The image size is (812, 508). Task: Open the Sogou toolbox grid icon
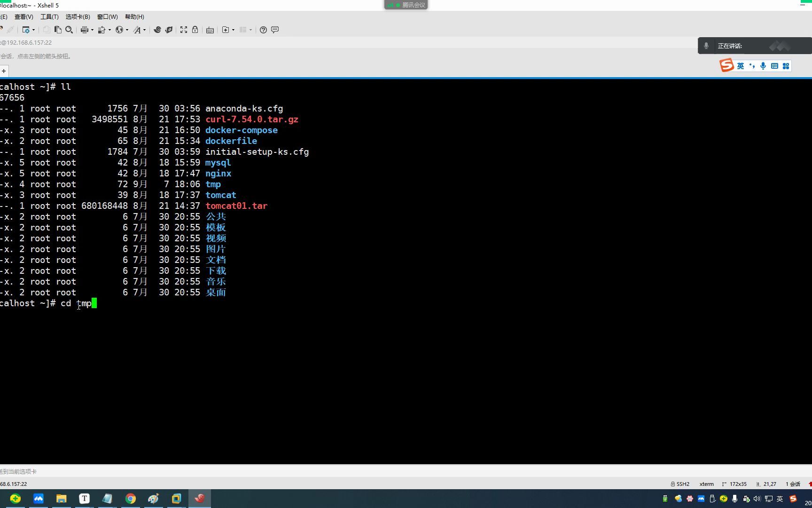[786, 66]
